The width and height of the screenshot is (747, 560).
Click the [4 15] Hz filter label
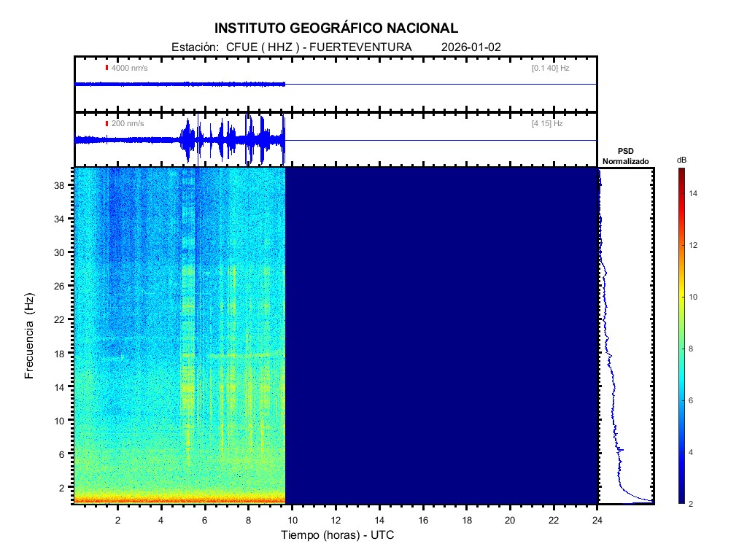pos(547,124)
